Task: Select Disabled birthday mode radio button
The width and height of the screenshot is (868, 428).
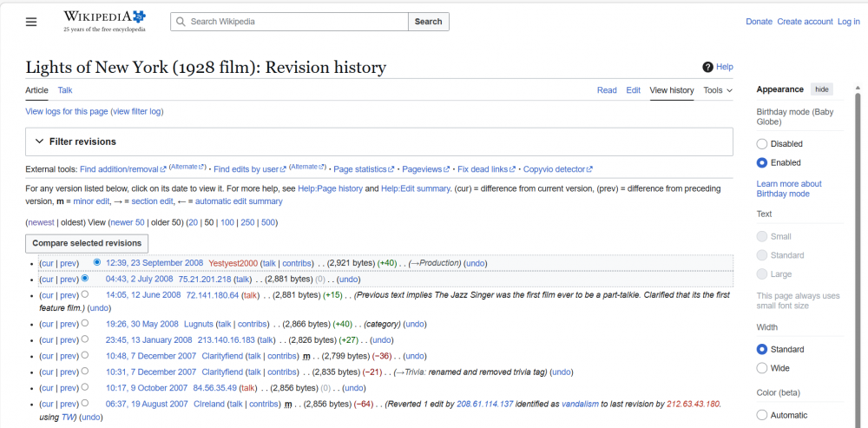Action: pos(762,144)
